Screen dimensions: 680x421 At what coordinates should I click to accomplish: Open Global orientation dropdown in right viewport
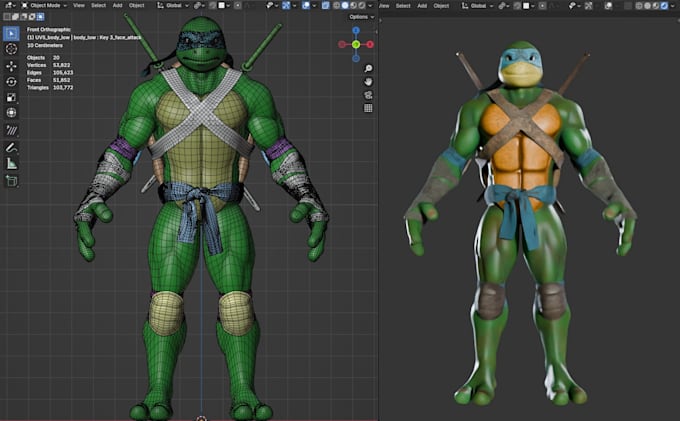click(478, 6)
